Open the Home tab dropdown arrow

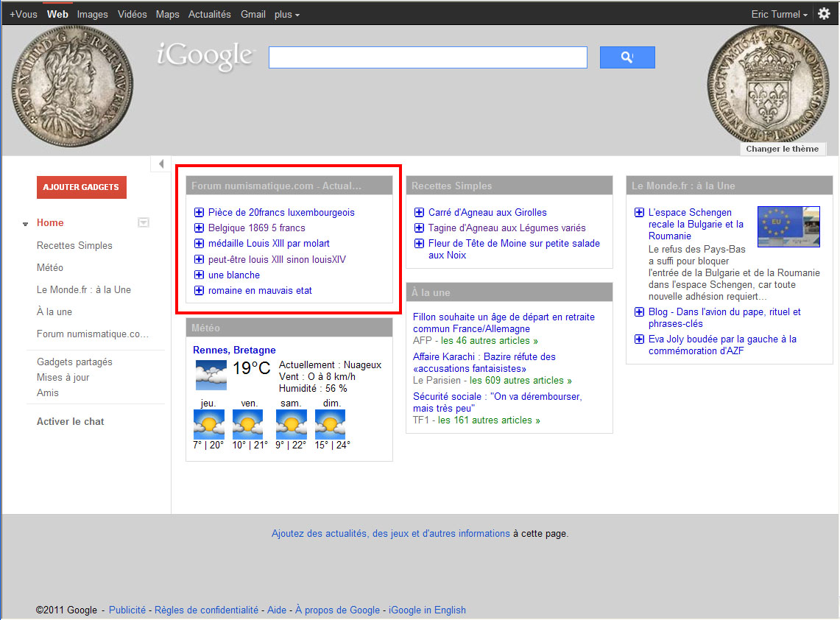pos(143,222)
